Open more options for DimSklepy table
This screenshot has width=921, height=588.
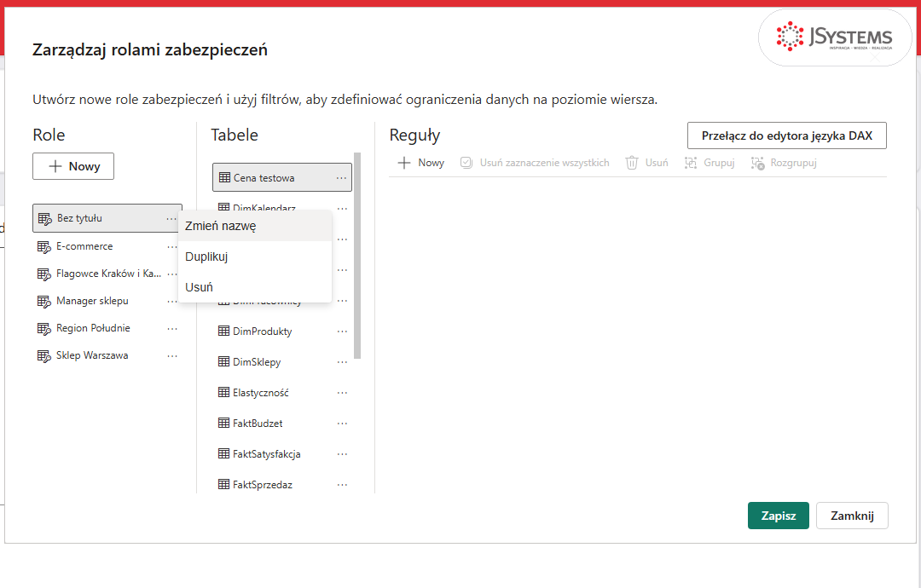pos(342,363)
